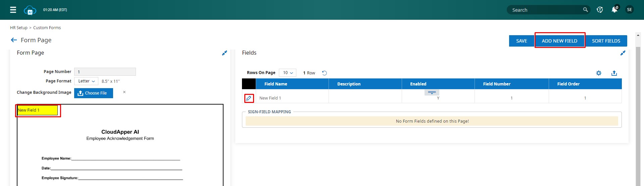
Task: Select the yellow New Field 1 box
Action: coord(38,110)
